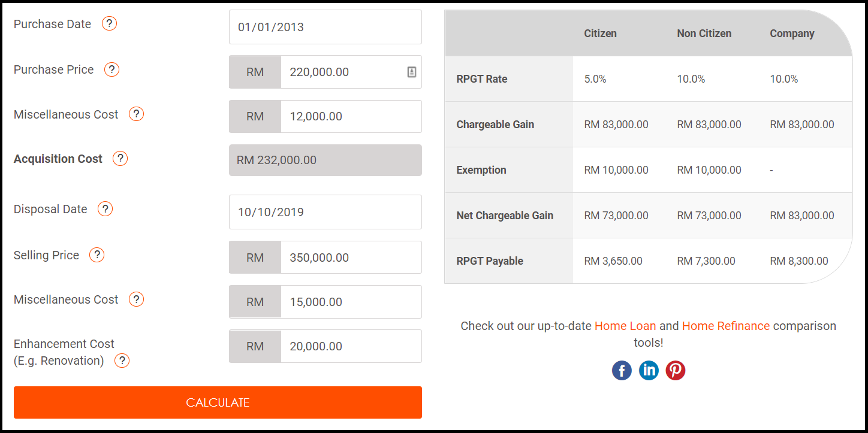Select the Disposal Date field

pyautogui.click(x=325, y=212)
